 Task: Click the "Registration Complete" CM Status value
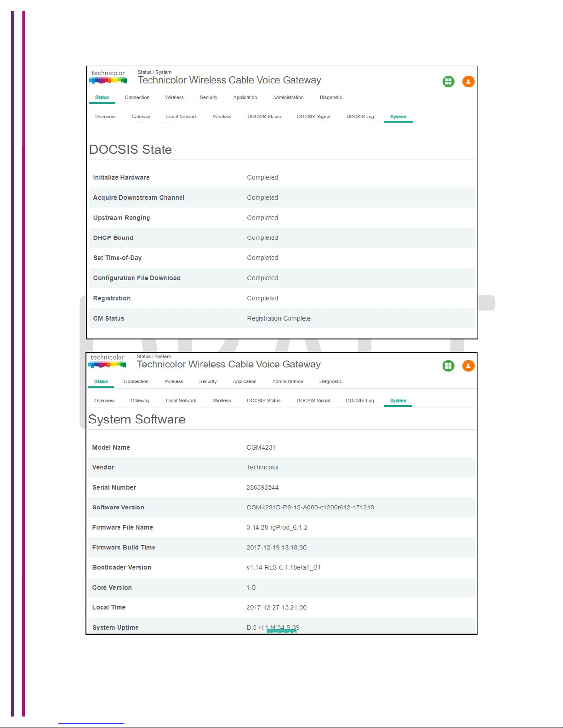[279, 319]
